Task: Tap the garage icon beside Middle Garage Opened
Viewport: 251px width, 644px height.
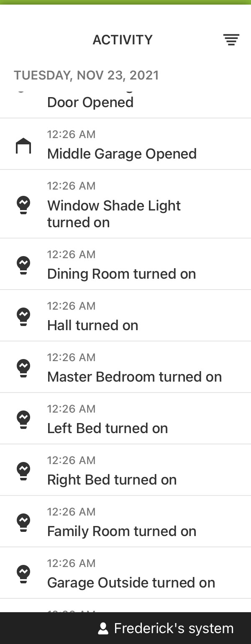Action: (x=23, y=146)
